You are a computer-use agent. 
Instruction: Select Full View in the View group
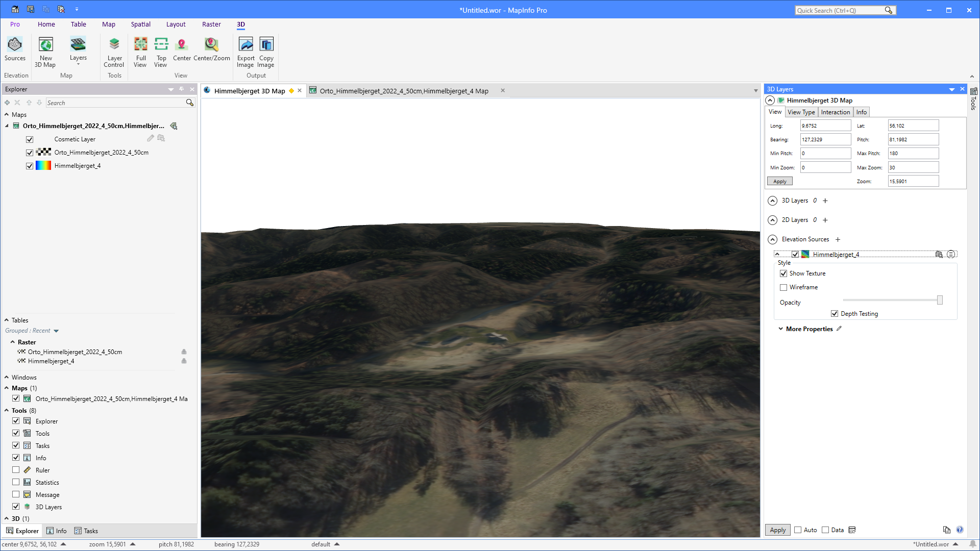pyautogui.click(x=140, y=51)
